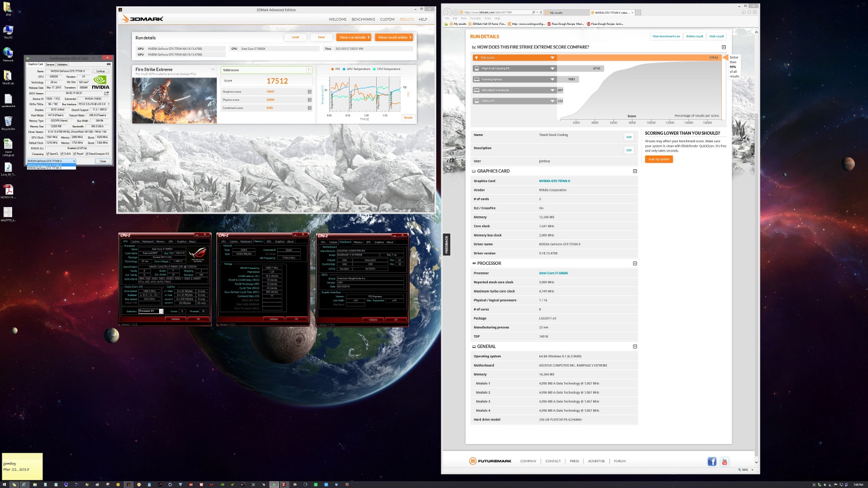Click the Edit icon next to the Name field

click(x=628, y=137)
